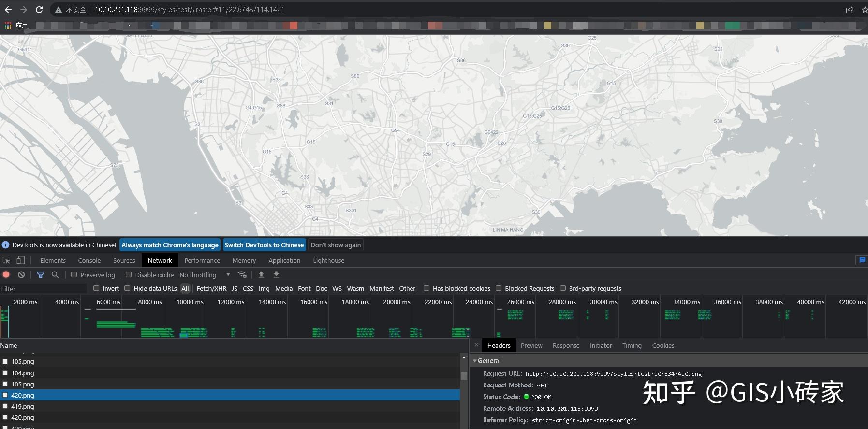Image resolution: width=868 pixels, height=429 pixels.
Task: Check Has blocked cookies checkbox
Action: (x=427, y=288)
